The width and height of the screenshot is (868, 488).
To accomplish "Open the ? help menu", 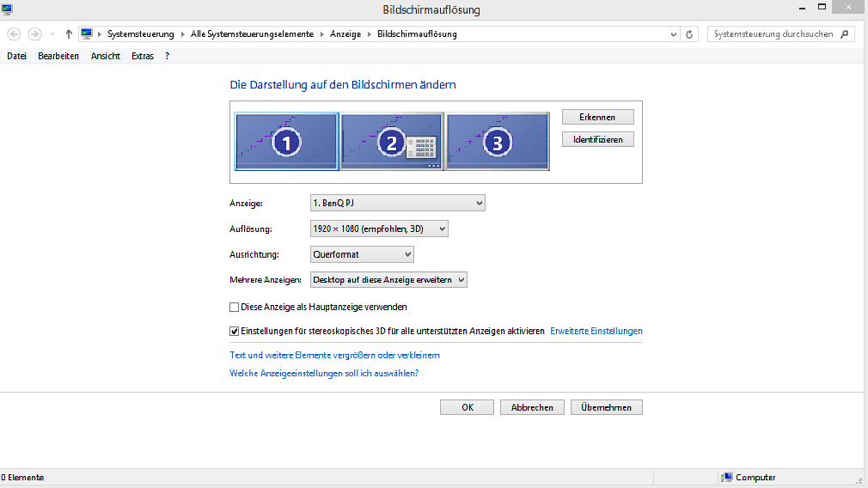I will tap(168, 56).
